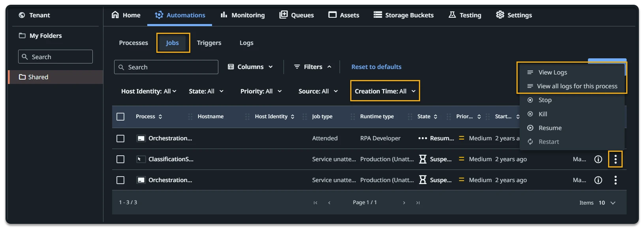Click the folder search input field
The width and height of the screenshot is (644, 229).
tap(55, 57)
